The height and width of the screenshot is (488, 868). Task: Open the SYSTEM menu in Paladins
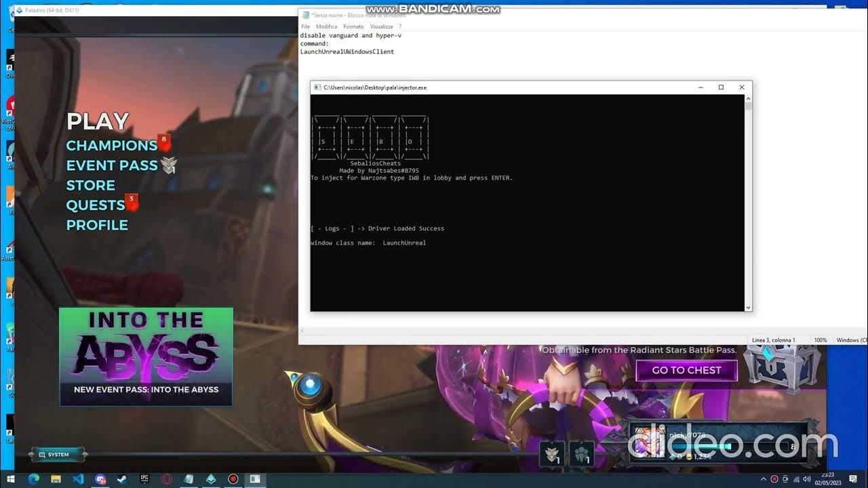[x=58, y=454]
